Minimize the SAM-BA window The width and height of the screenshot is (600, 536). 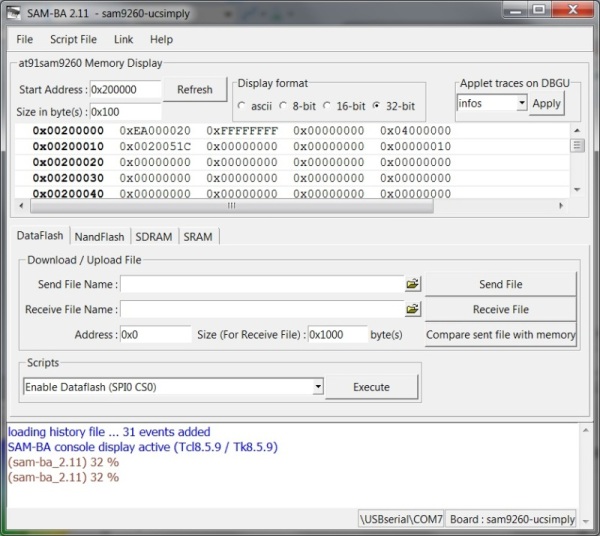pyautogui.click(x=515, y=10)
